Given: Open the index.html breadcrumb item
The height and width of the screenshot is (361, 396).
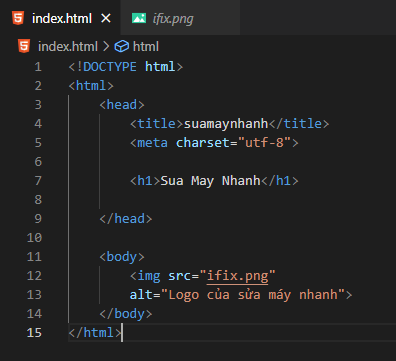Looking at the screenshot, I should tap(68, 46).
